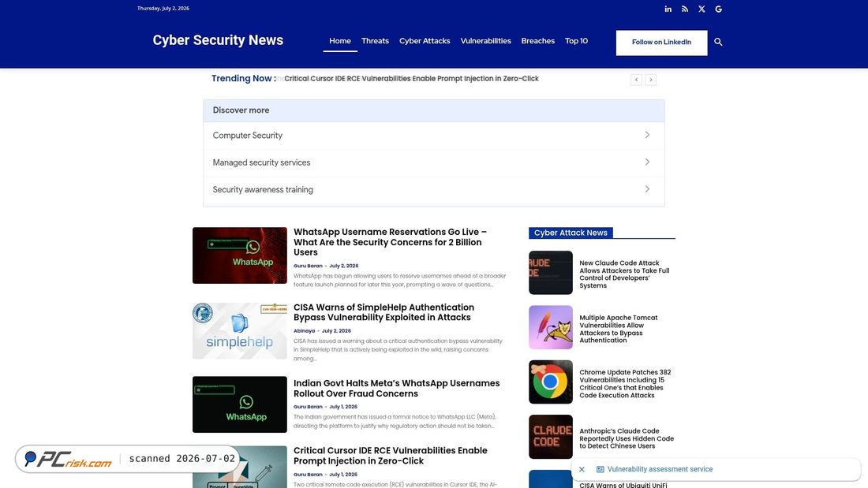Show next trending headline arrow
The width and height of the screenshot is (868, 488).
tap(650, 80)
